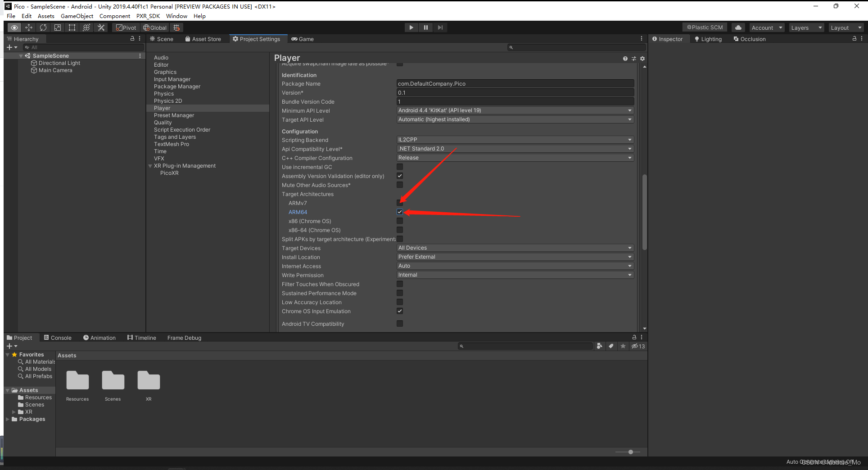Open Player settings gear menu
Image resolution: width=868 pixels, height=470 pixels.
pos(642,59)
